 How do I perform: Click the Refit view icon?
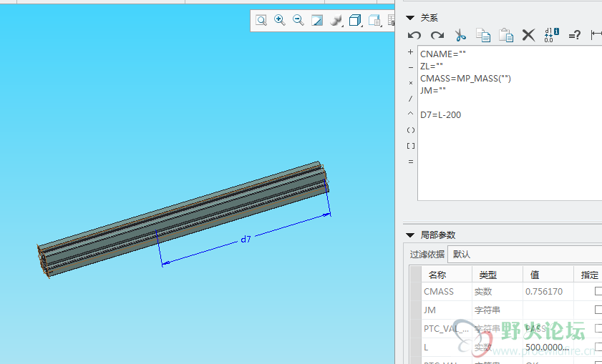click(x=261, y=20)
